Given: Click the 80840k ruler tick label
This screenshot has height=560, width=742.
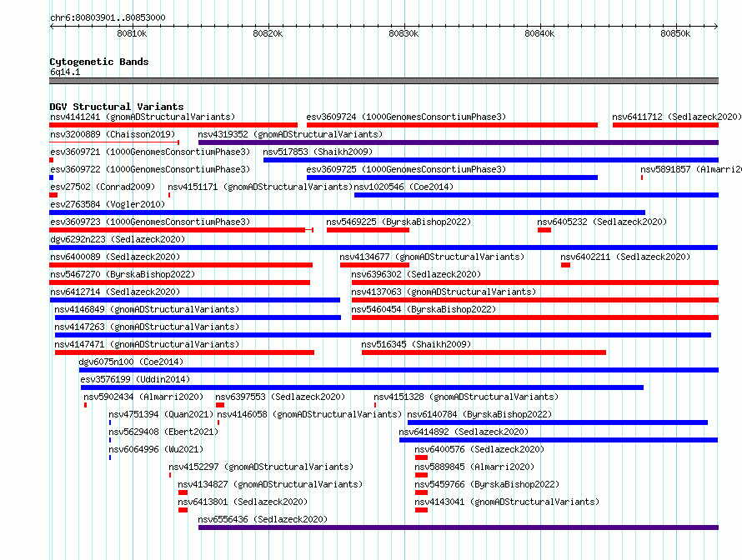Looking at the screenshot, I should [539, 33].
